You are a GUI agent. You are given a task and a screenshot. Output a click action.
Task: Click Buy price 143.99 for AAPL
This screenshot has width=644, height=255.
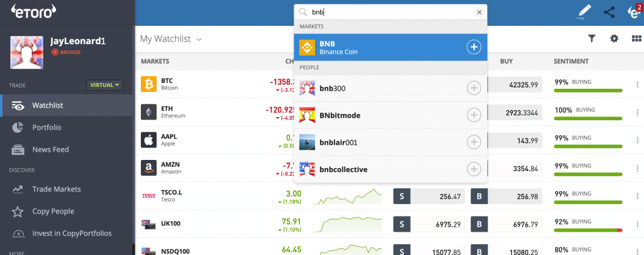click(515, 140)
